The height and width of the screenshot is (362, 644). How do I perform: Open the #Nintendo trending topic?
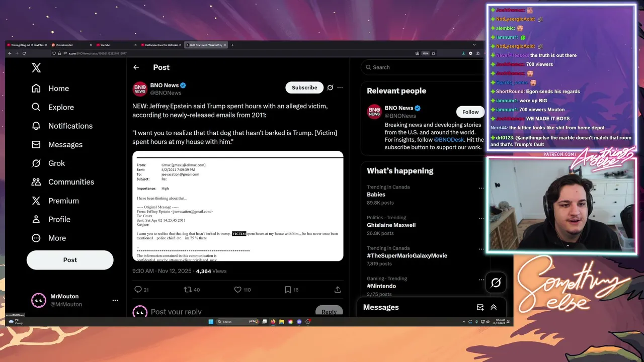(x=381, y=286)
